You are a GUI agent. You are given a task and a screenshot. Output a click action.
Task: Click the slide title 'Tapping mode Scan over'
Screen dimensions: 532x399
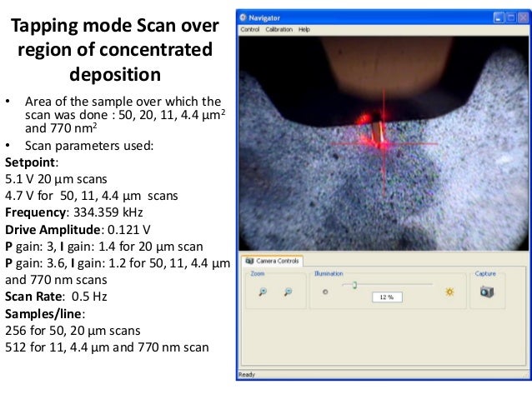click(x=115, y=26)
